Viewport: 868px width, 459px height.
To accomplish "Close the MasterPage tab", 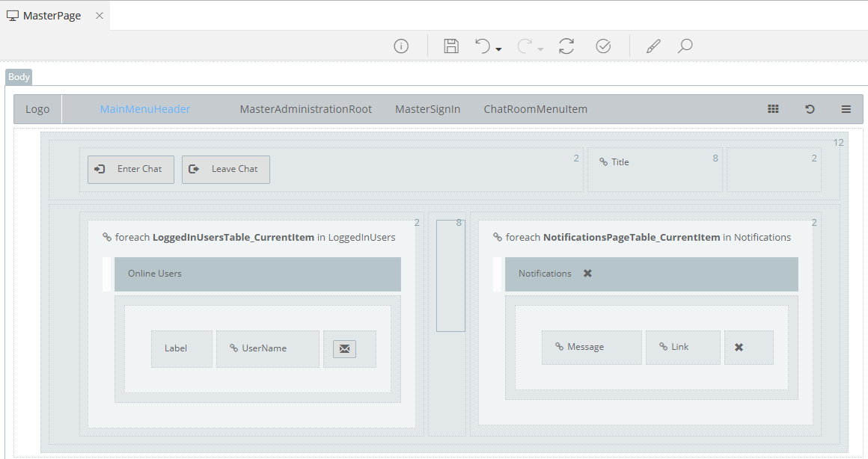I will pyautogui.click(x=100, y=16).
